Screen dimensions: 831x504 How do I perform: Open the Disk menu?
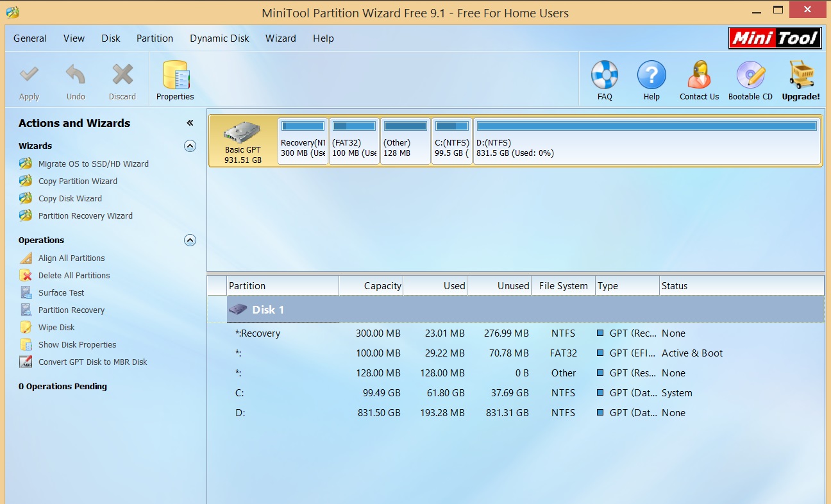[x=111, y=38]
